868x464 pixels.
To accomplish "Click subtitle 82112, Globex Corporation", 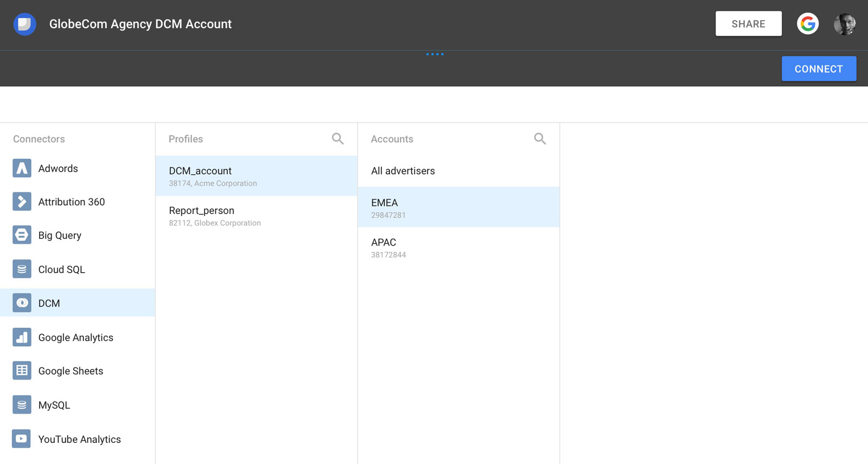I will [x=215, y=223].
